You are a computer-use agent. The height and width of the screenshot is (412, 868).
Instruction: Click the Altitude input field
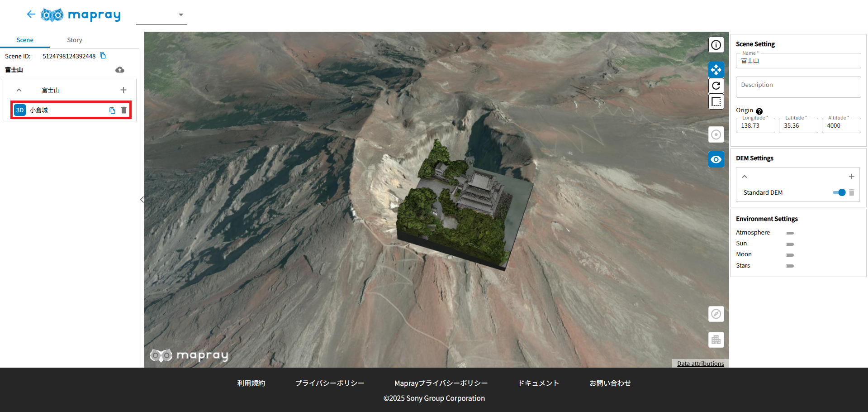coord(841,126)
